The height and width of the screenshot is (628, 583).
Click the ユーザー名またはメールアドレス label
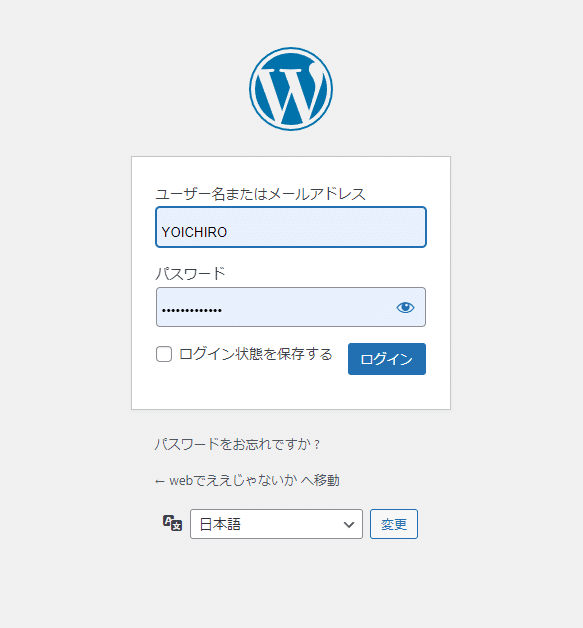260,194
